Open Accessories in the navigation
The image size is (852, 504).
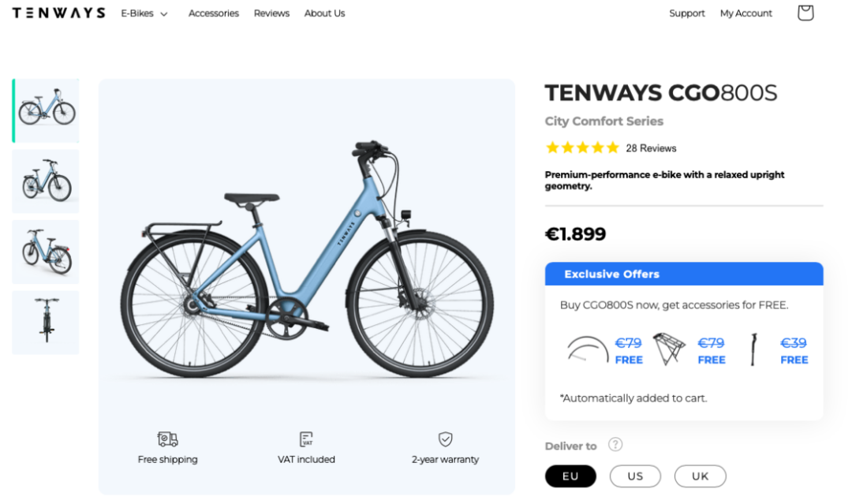(213, 13)
